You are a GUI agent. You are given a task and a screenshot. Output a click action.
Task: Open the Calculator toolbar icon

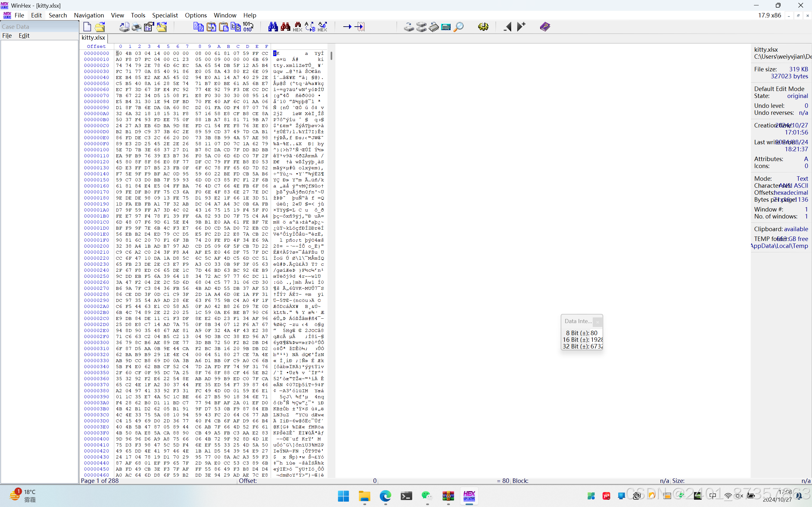tap(446, 27)
